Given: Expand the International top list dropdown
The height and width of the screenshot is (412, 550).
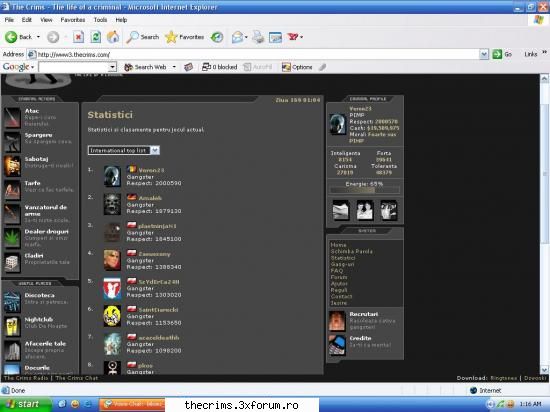Looking at the screenshot, I should pos(155,150).
